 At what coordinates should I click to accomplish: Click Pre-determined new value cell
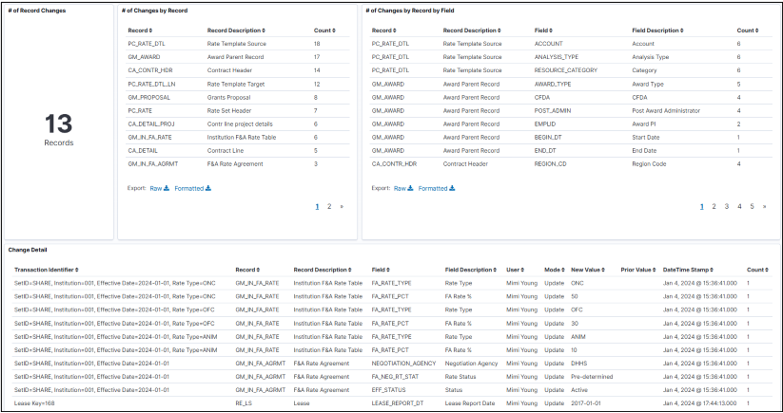point(592,377)
